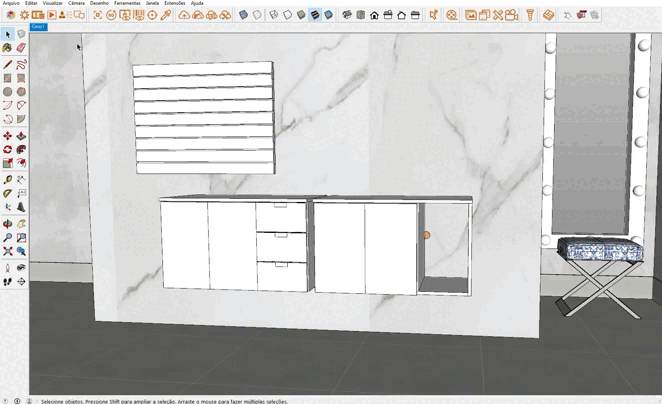Open the Câmera menu
The image size is (662, 404).
[x=76, y=3]
